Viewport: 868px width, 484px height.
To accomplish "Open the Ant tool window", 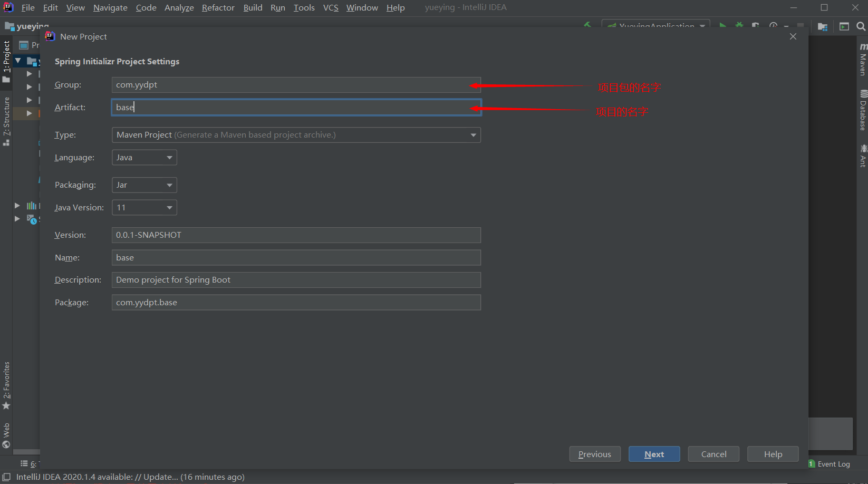I will pyautogui.click(x=863, y=156).
